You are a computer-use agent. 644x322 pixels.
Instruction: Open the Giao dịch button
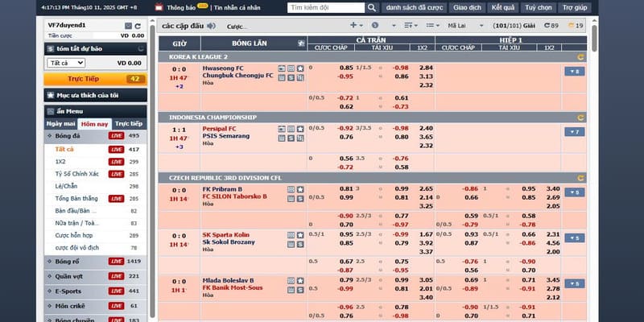(x=467, y=8)
